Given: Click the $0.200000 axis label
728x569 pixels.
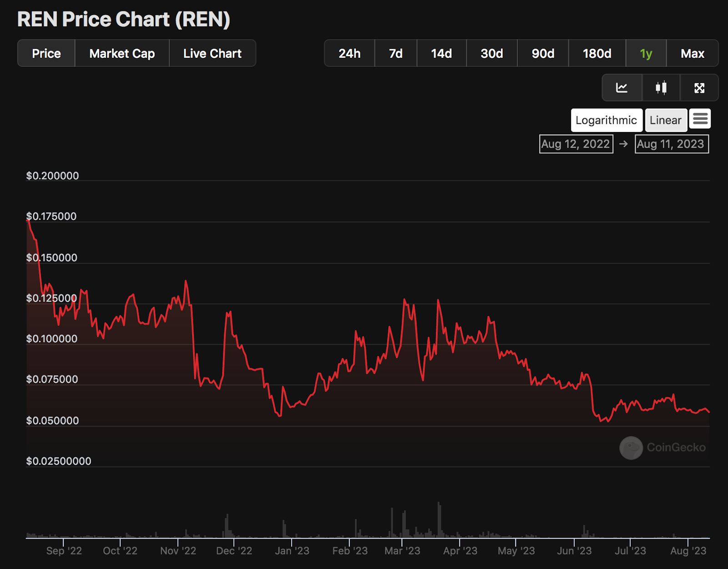Looking at the screenshot, I should tap(52, 176).
